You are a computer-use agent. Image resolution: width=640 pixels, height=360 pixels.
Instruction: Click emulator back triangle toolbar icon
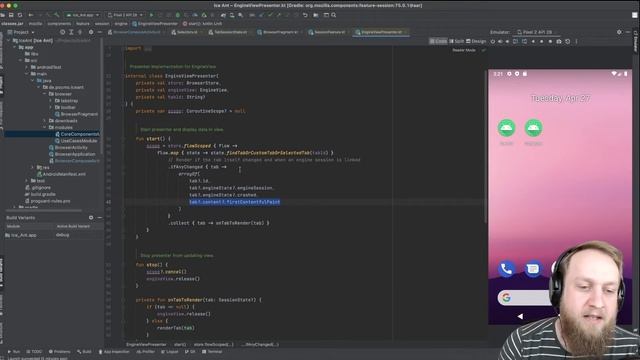(x=533, y=41)
